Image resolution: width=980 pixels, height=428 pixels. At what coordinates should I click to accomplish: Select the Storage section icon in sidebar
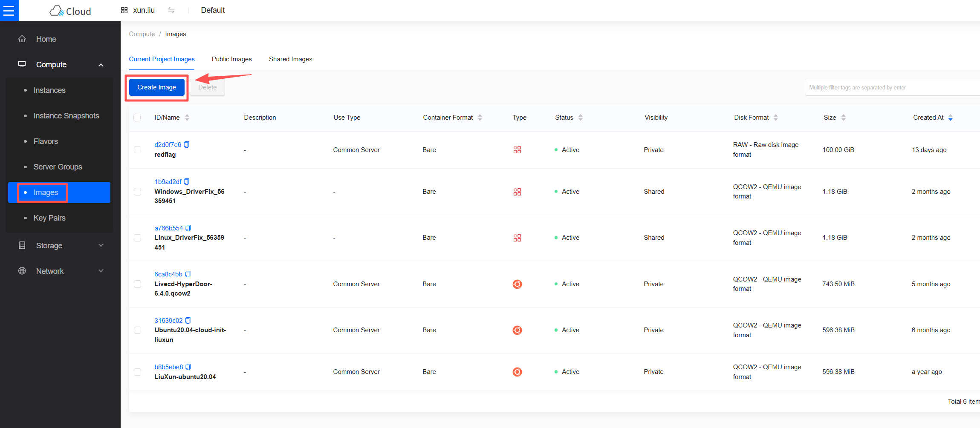pyautogui.click(x=22, y=245)
